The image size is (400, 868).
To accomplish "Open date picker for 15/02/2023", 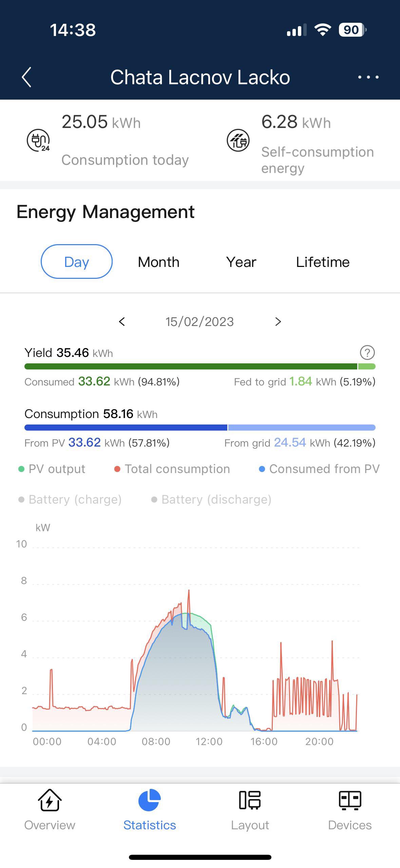I will pyautogui.click(x=199, y=322).
